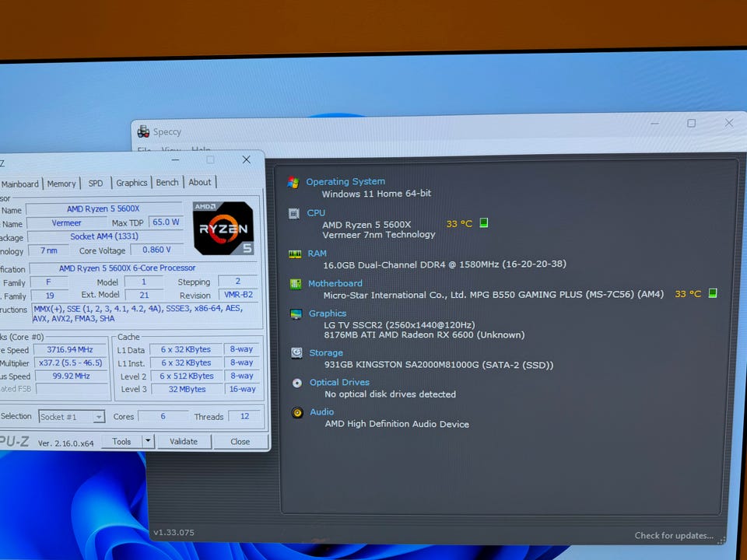747x560 pixels.
Task: Click the Speccy resize grip corner
Action: 722,540
